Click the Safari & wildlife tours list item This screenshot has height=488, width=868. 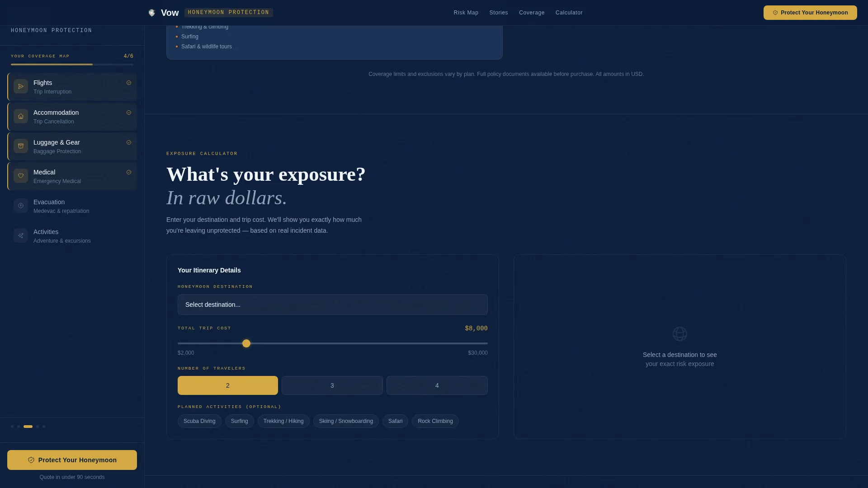pyautogui.click(x=207, y=47)
